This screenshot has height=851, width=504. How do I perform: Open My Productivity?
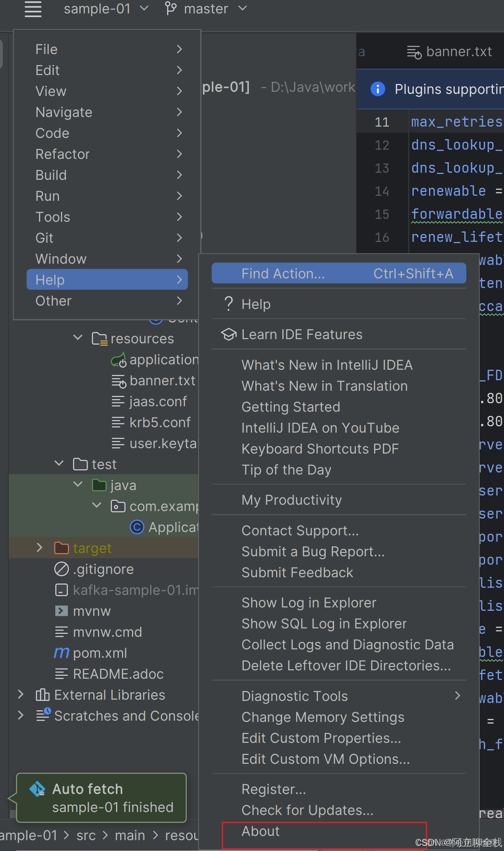(339, 500)
